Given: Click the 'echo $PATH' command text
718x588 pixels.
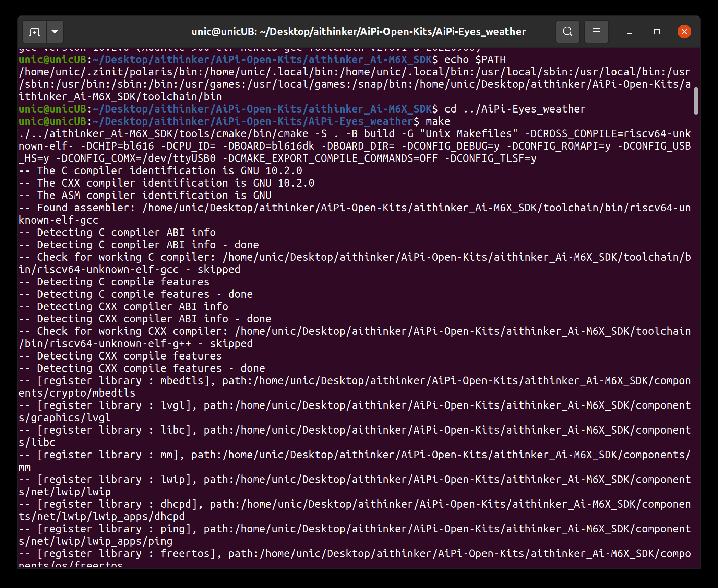Looking at the screenshot, I should (x=475, y=60).
